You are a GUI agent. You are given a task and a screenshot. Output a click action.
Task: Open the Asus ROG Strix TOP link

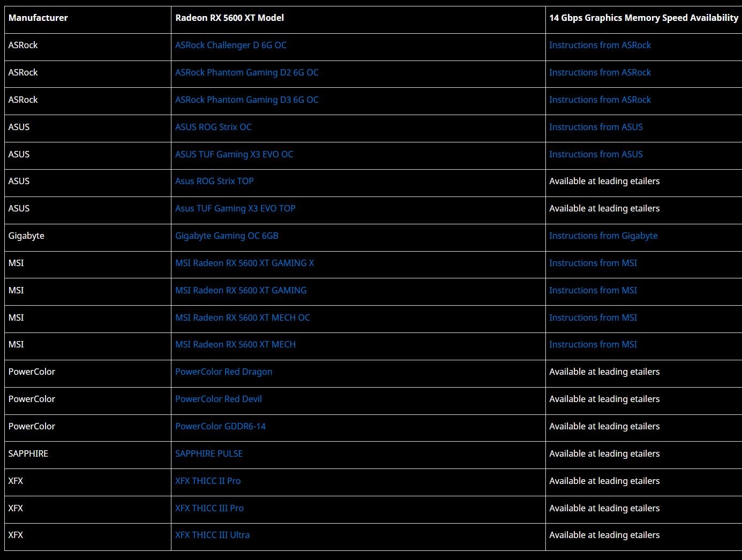(x=214, y=181)
